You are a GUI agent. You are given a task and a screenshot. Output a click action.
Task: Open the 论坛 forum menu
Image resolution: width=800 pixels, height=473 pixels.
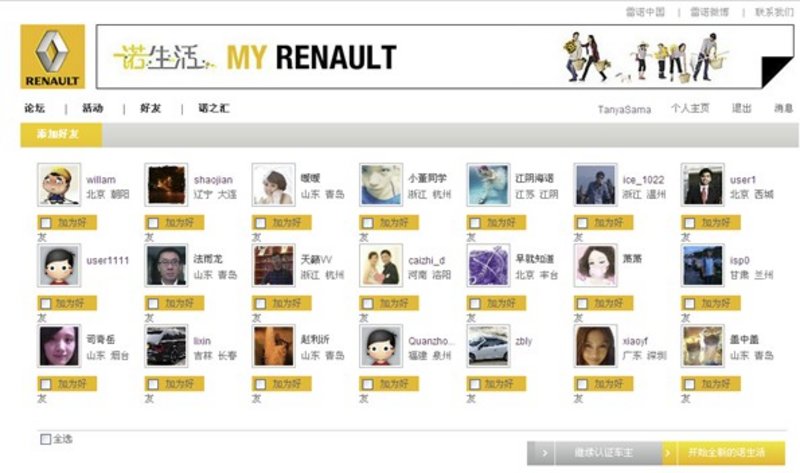coord(35,108)
